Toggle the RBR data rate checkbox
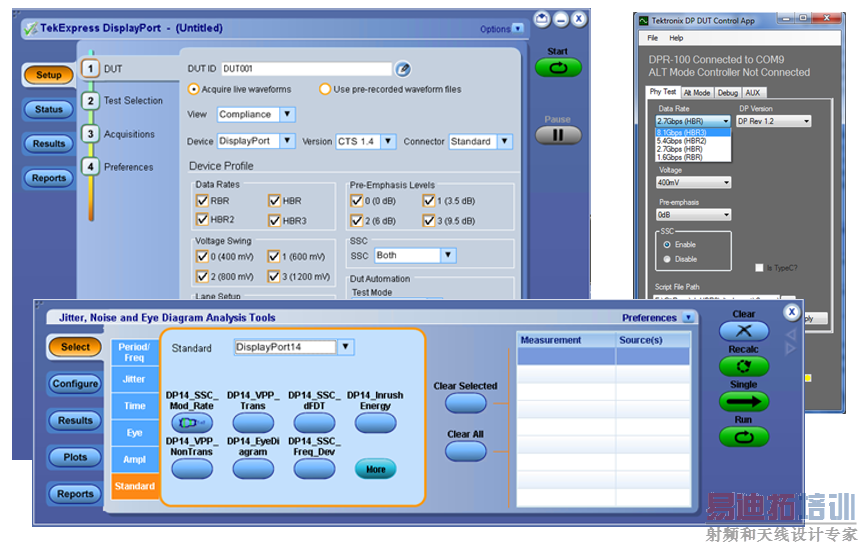 click(202, 201)
